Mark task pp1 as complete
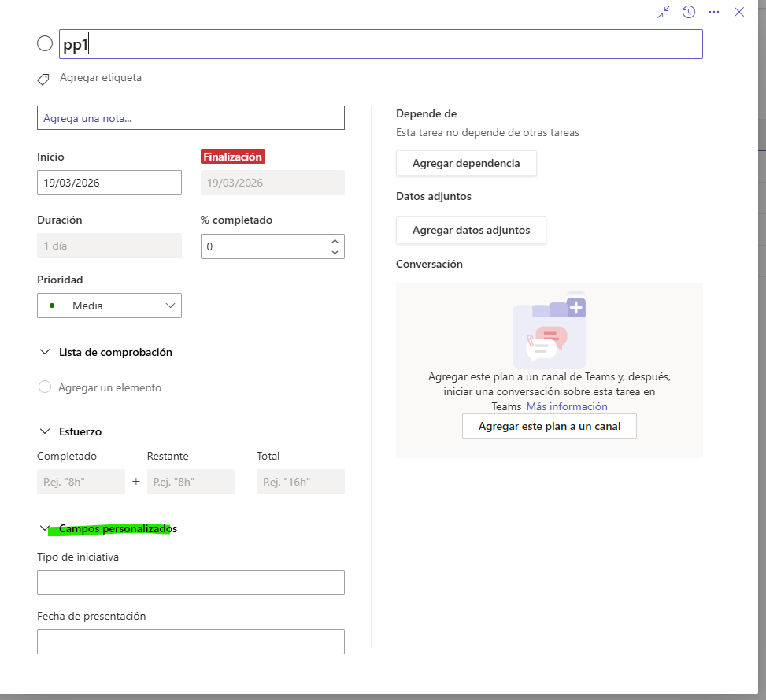 [45, 43]
